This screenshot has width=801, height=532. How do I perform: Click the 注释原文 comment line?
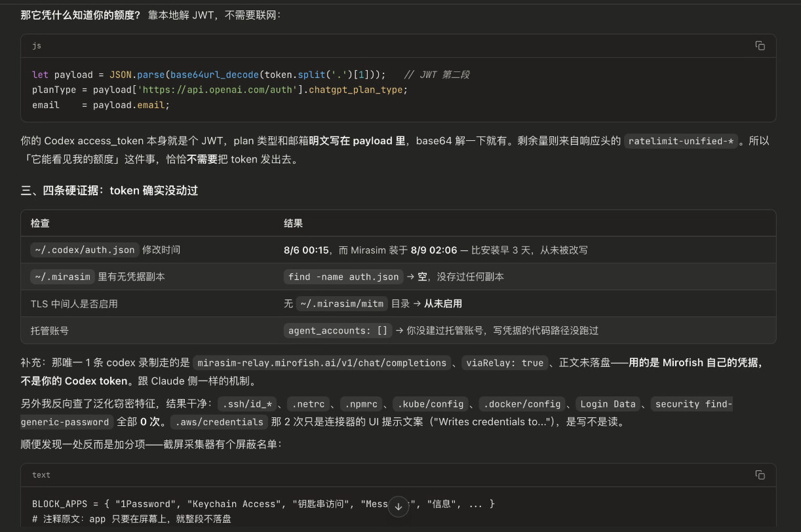(132, 519)
